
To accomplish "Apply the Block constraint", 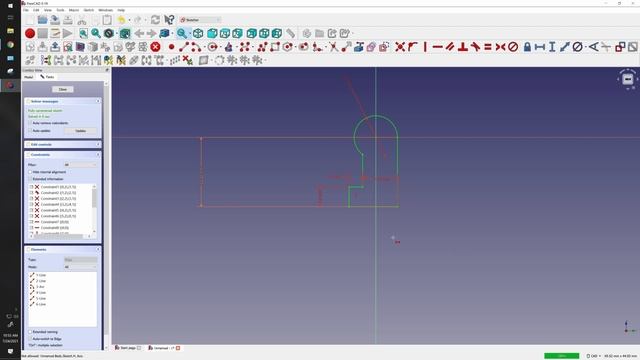I will pyautogui.click(x=513, y=47).
